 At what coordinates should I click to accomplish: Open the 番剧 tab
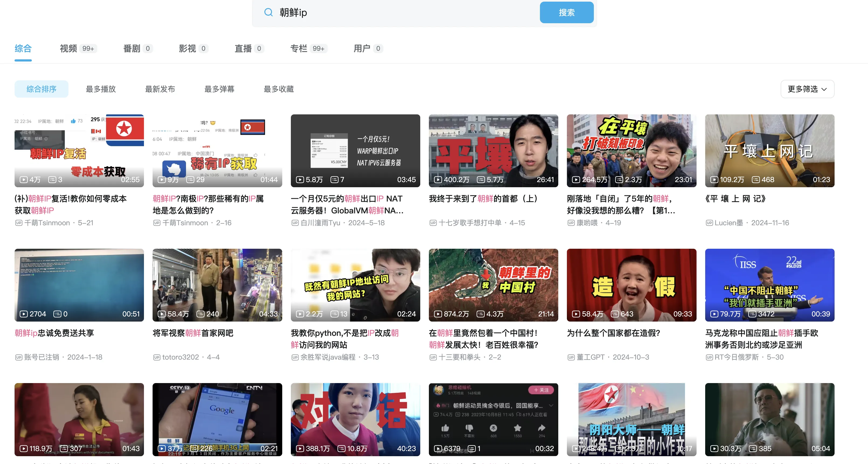[x=137, y=49]
